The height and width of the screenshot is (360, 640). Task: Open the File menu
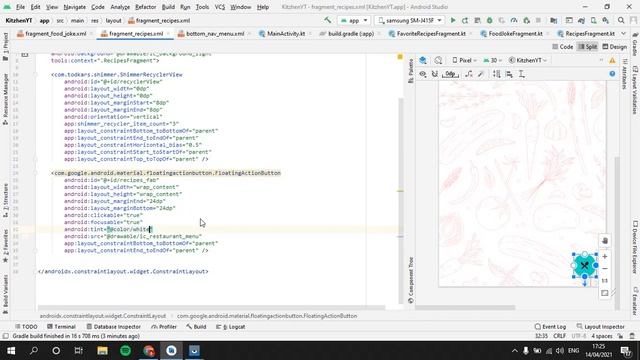pos(20,7)
